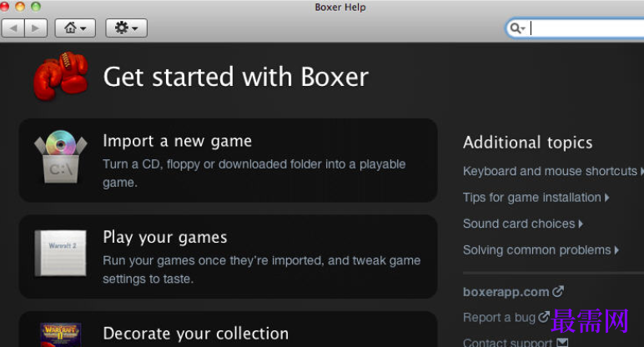The height and width of the screenshot is (347, 644).
Task: Click the arrow next to Solving common problems
Action: (x=616, y=250)
